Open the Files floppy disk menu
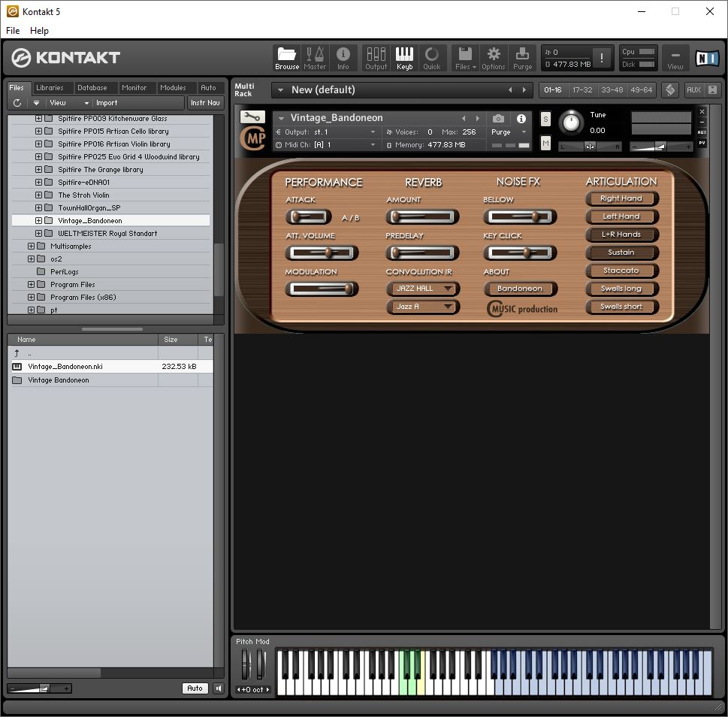This screenshot has width=728, height=717. pyautogui.click(x=465, y=58)
